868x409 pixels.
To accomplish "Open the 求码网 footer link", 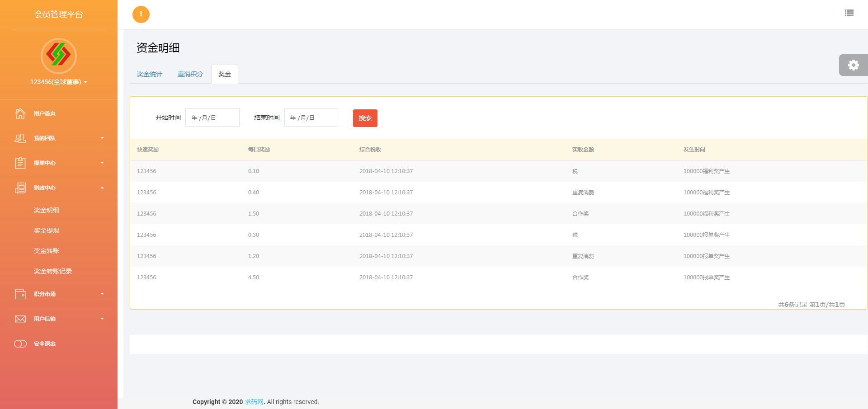I will [254, 402].
